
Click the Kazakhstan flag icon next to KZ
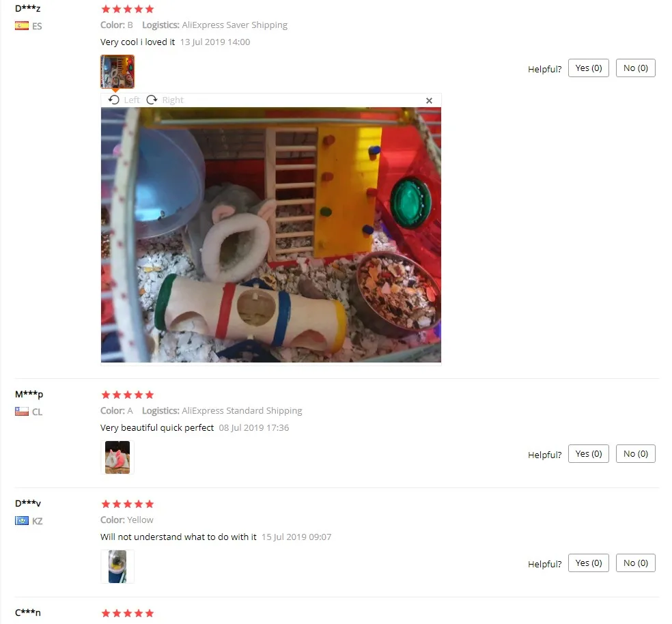22,521
